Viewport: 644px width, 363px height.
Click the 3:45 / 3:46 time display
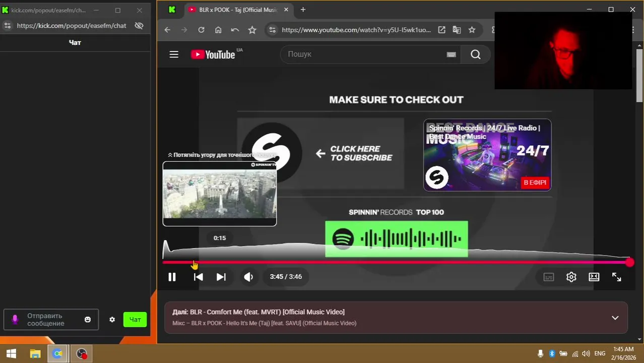286,277
